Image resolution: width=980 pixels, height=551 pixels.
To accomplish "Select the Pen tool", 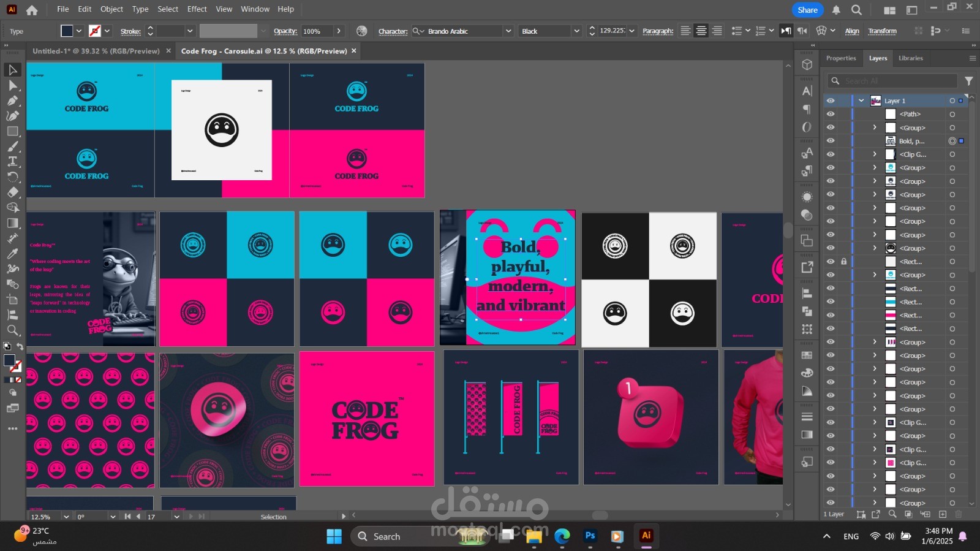I will tap(12, 101).
